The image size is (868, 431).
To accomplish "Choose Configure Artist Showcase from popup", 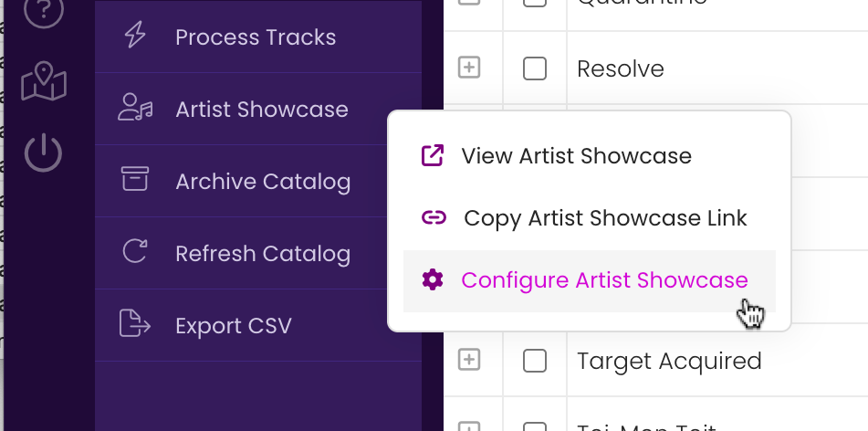I will click(x=590, y=281).
